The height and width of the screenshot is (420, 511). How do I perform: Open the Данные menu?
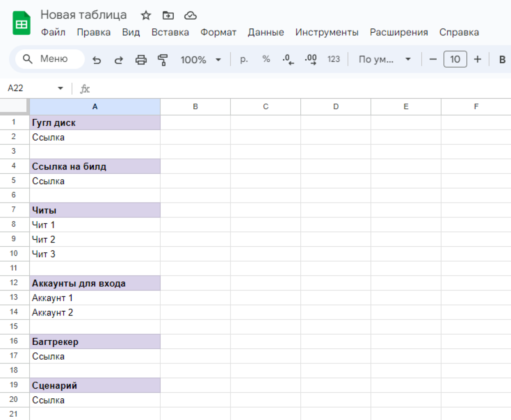[x=266, y=32]
